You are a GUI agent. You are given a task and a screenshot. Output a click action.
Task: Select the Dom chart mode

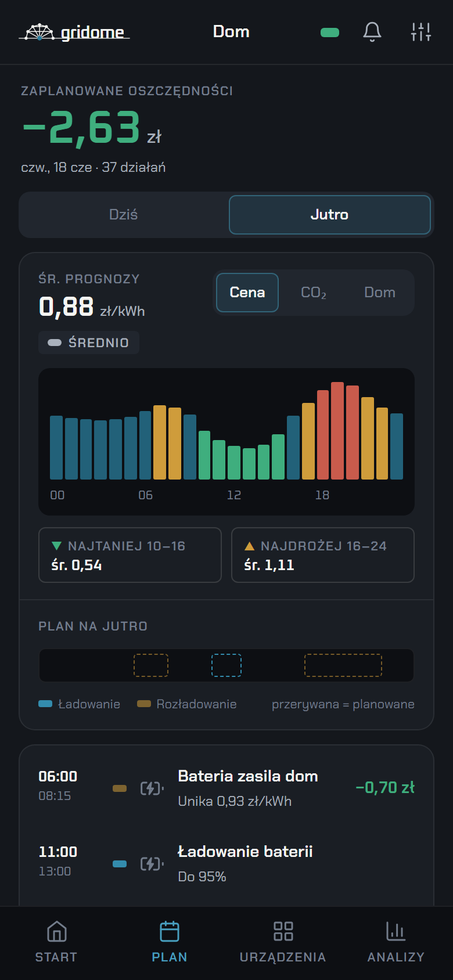(380, 293)
